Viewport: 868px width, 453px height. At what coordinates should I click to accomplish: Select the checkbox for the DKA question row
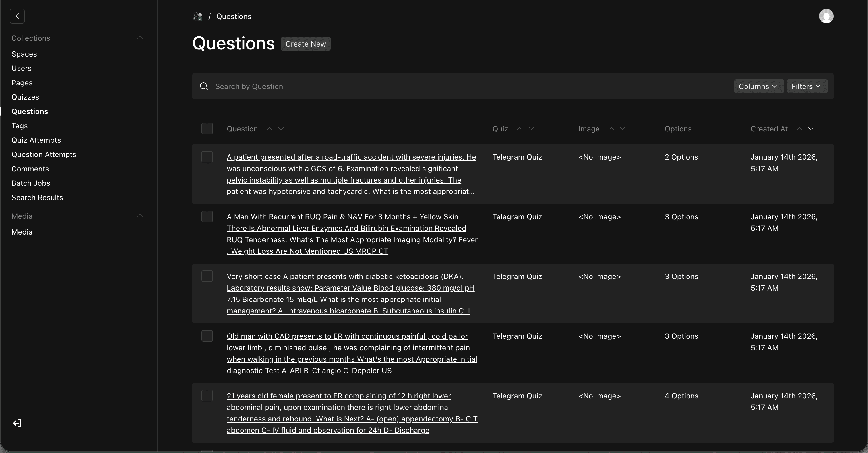pos(207,276)
